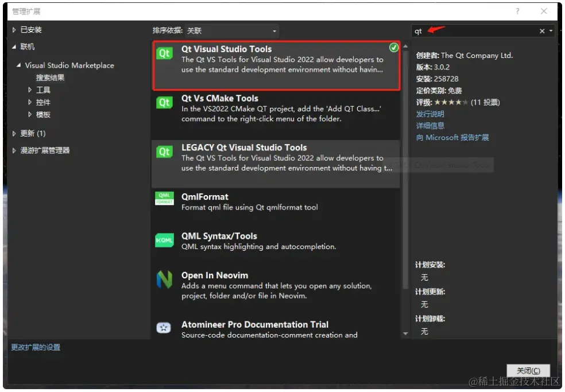The width and height of the screenshot is (565, 392).
Task: Select the QmlFormat title
Action: pyautogui.click(x=204, y=197)
